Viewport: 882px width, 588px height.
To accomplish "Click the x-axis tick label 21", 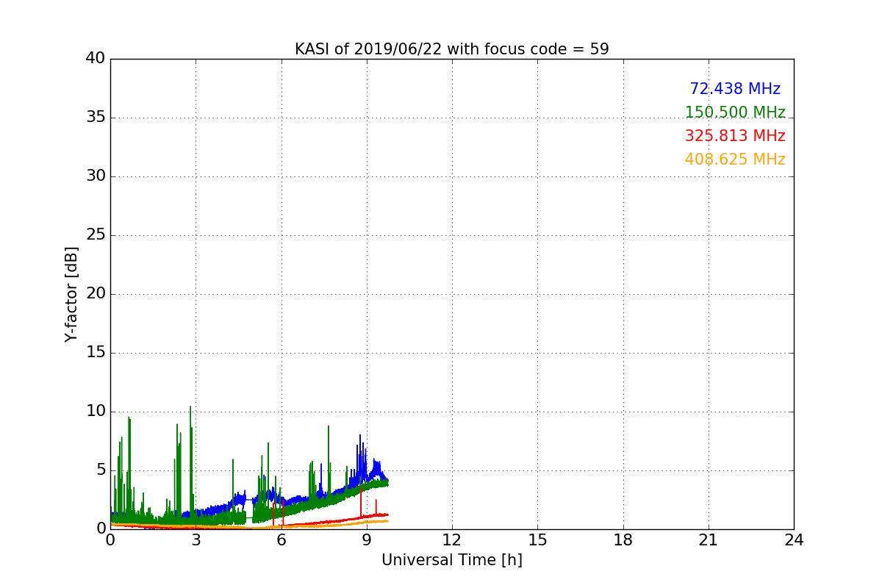I will point(709,540).
